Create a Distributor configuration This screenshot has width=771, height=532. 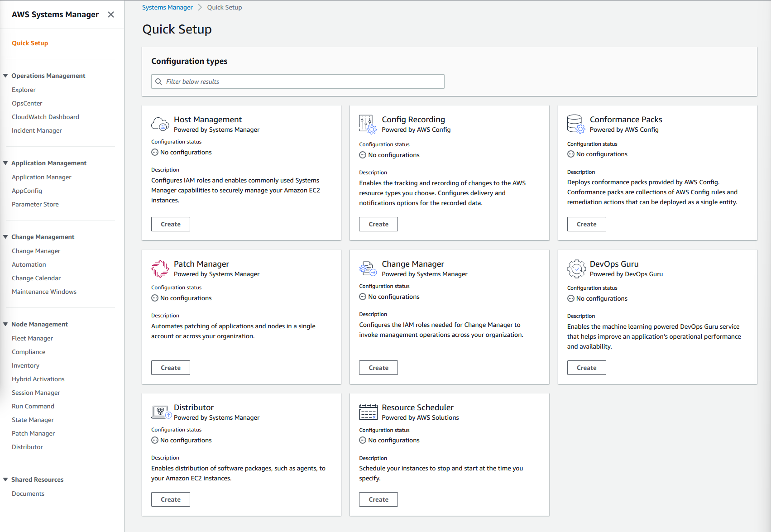coord(171,499)
